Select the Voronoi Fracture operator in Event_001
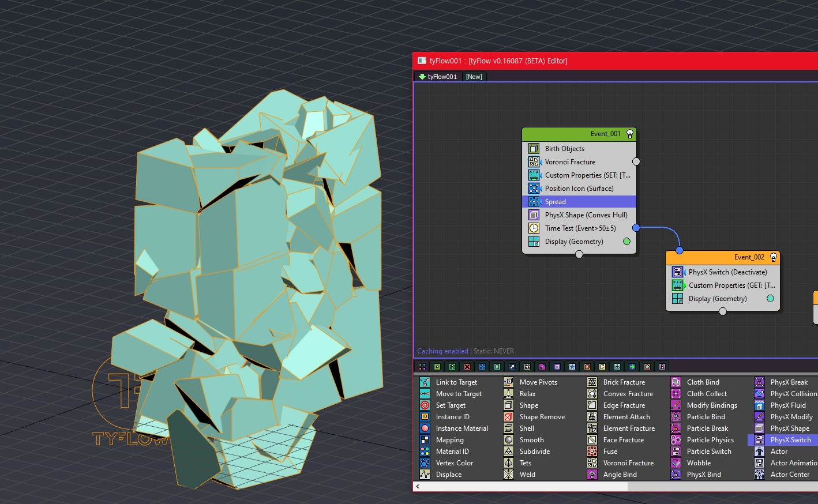 579,162
